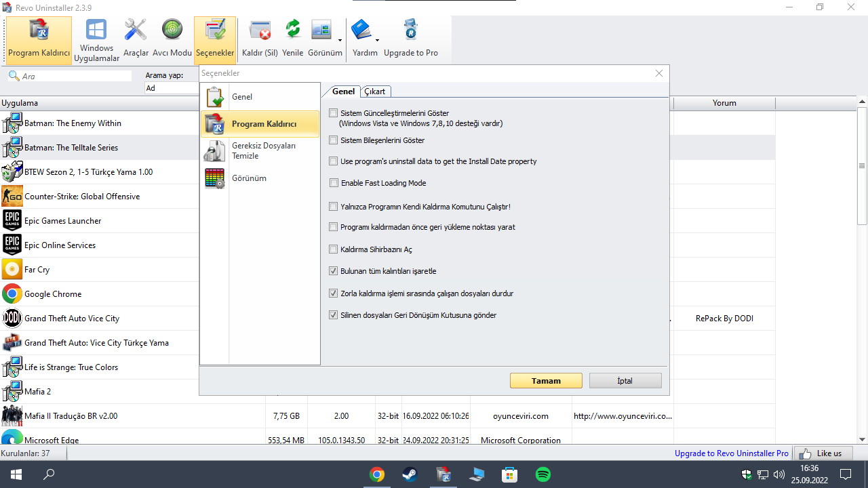Open the Program Kaldırıcı toolbar module
The height and width of the screenshot is (488, 868).
coord(39,41)
